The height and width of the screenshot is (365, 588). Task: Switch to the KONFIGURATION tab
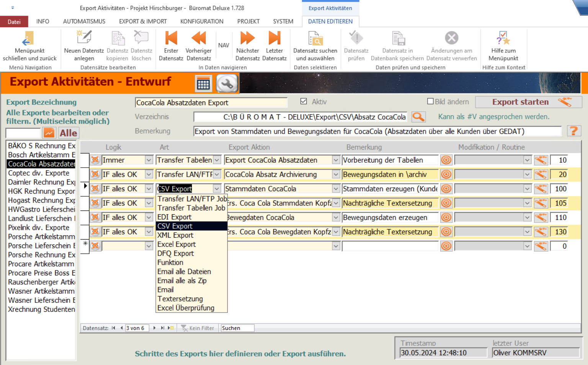point(202,21)
